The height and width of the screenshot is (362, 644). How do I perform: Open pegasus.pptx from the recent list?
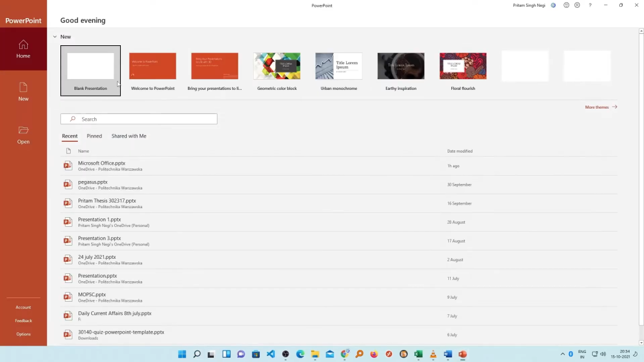coord(339,185)
